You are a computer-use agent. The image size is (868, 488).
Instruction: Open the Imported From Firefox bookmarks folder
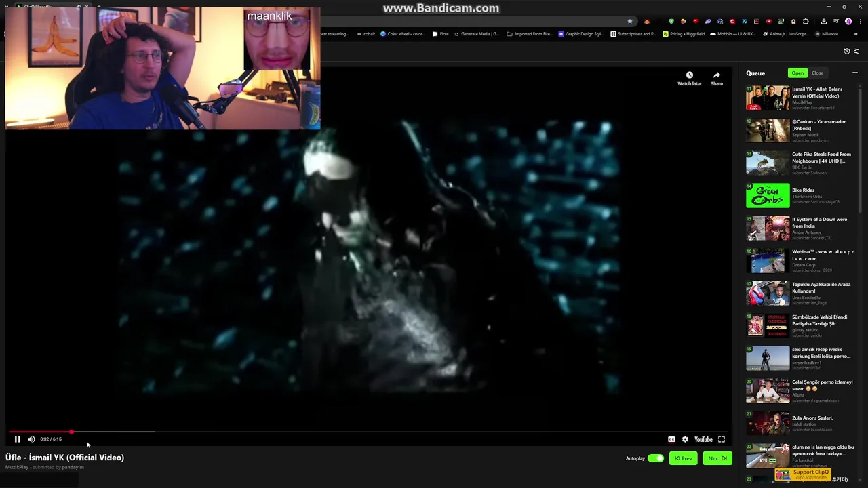530,34
